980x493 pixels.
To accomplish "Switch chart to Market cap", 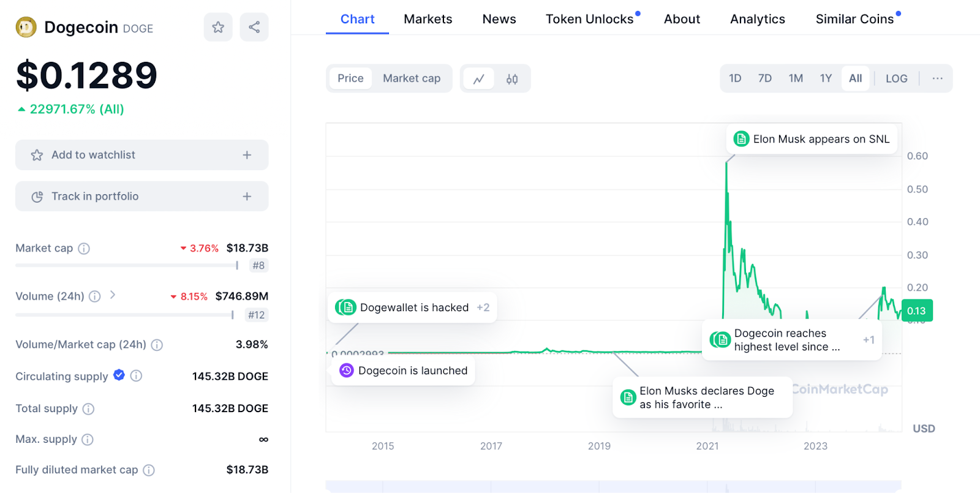I will pos(412,78).
